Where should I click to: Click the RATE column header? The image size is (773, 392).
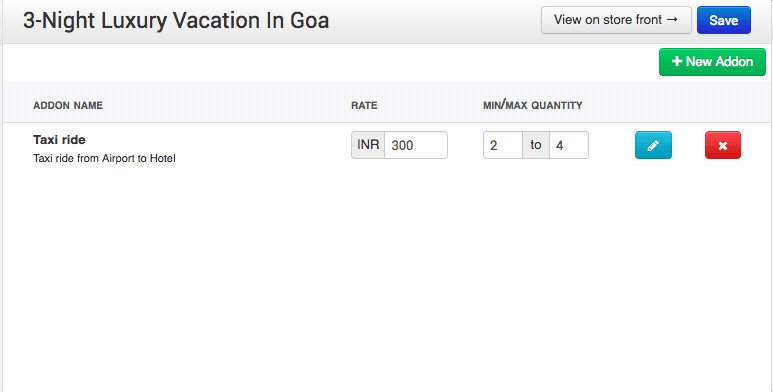coord(364,105)
